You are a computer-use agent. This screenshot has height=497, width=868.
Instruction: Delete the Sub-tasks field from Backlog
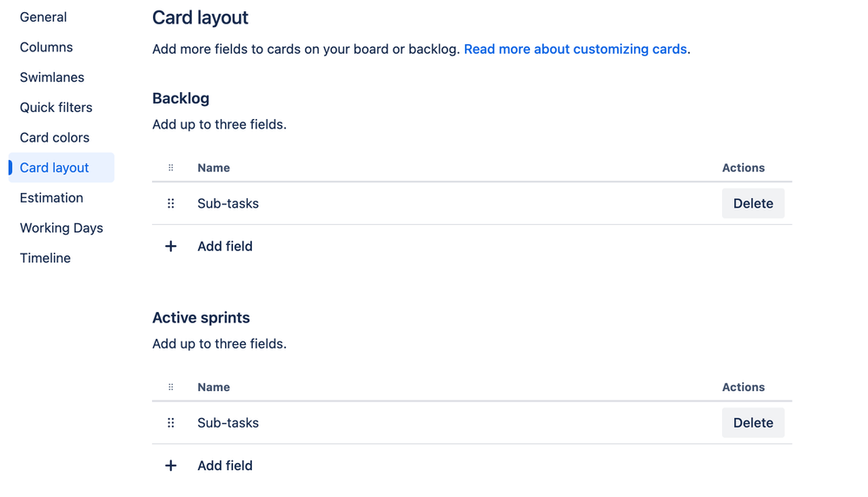(752, 203)
